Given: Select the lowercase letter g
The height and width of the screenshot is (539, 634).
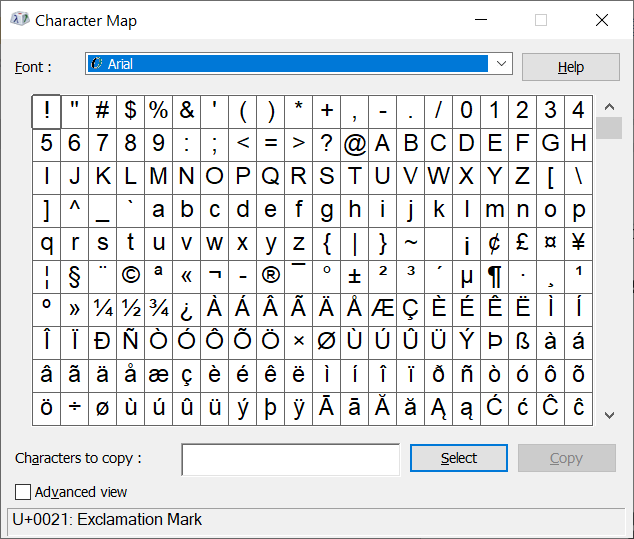Looking at the screenshot, I should (326, 211).
